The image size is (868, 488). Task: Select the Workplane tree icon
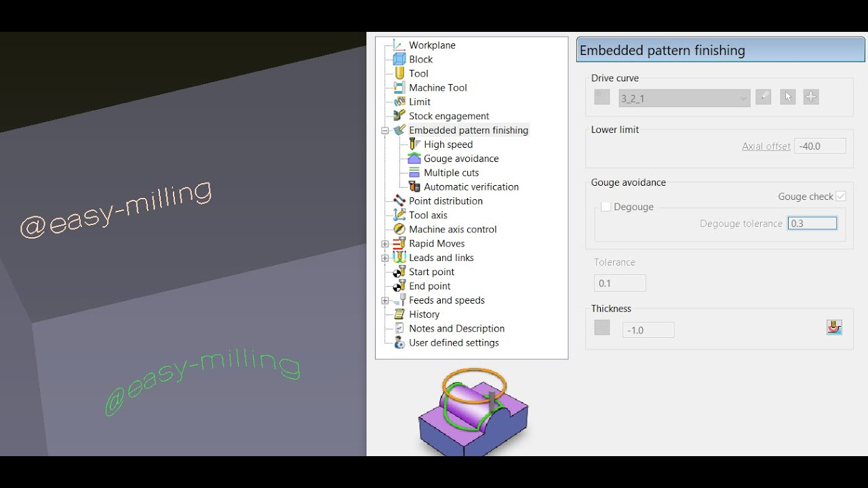click(x=399, y=45)
